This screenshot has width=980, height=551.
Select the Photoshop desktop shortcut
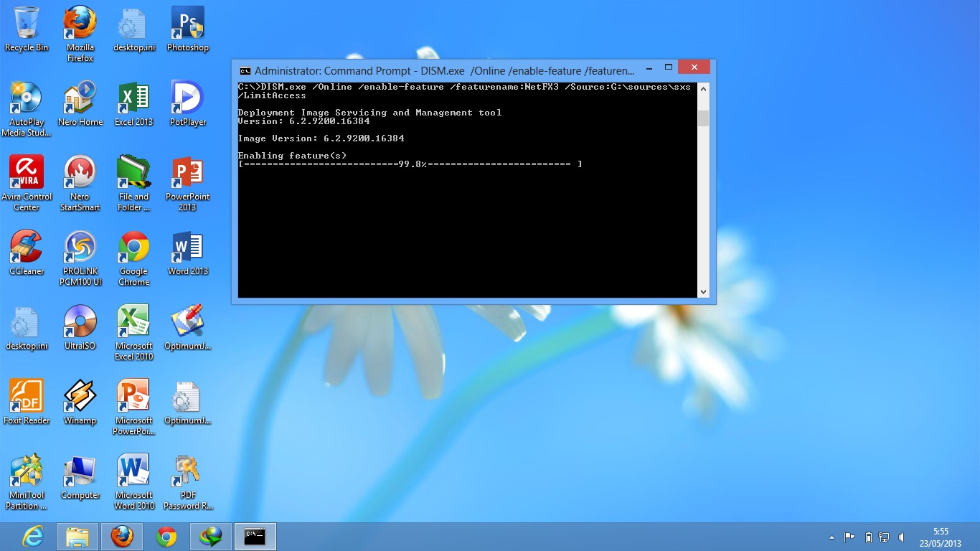pos(188,29)
